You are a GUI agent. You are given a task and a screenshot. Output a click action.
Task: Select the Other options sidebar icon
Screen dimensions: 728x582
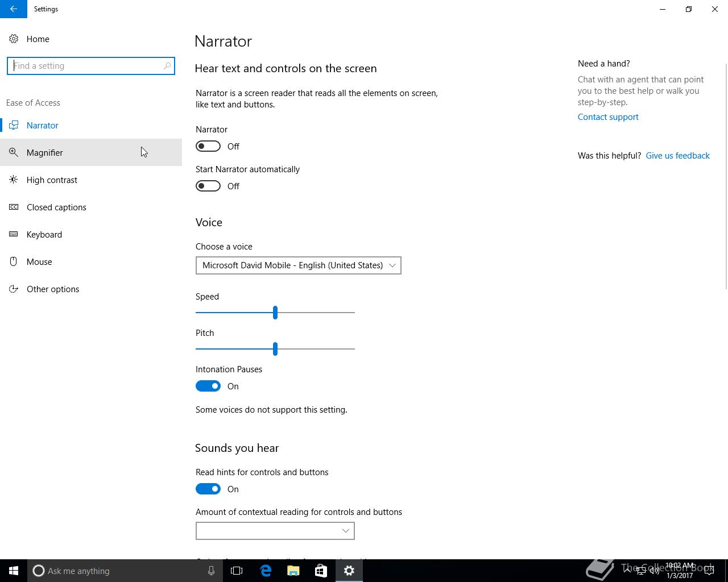point(14,289)
